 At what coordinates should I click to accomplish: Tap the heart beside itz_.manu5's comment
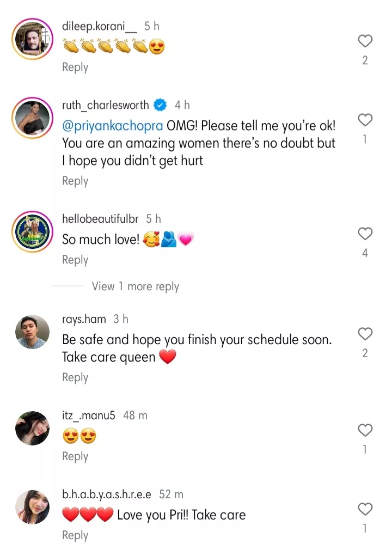click(x=365, y=430)
